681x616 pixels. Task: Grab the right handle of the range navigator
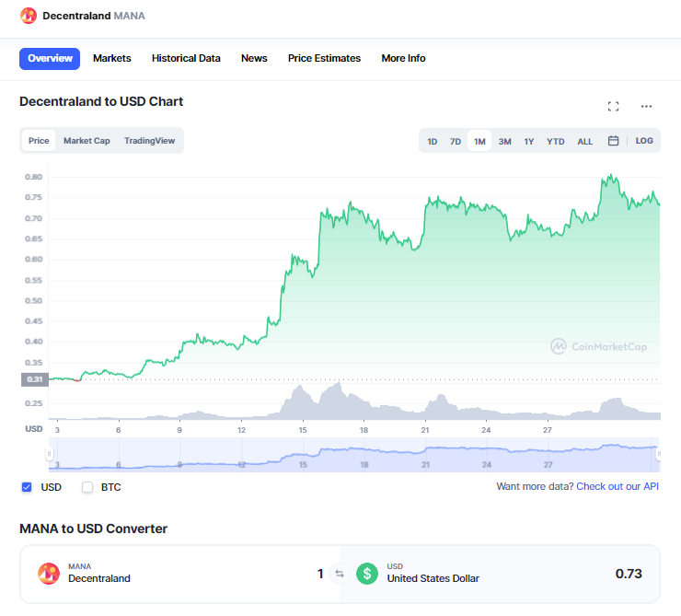(x=659, y=454)
